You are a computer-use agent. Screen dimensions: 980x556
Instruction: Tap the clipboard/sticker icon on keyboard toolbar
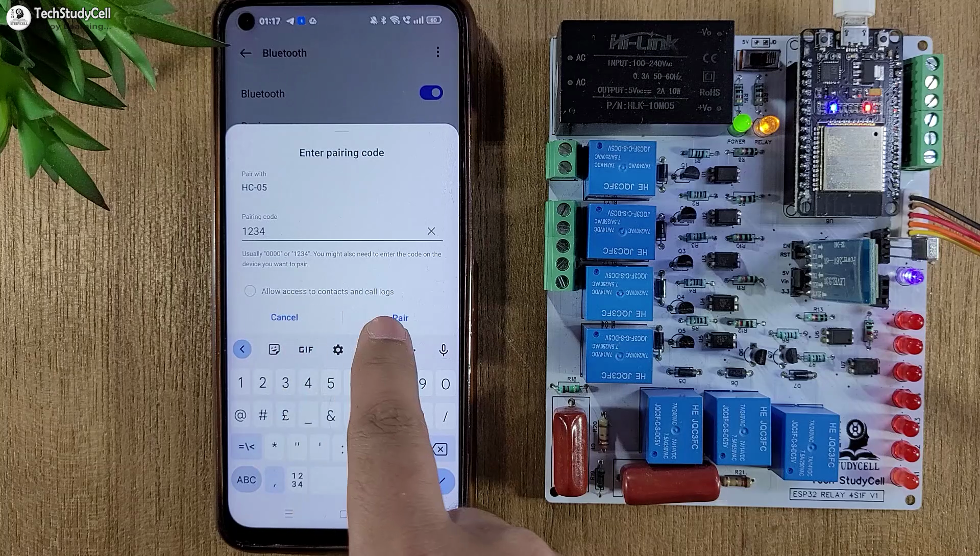[x=273, y=349]
